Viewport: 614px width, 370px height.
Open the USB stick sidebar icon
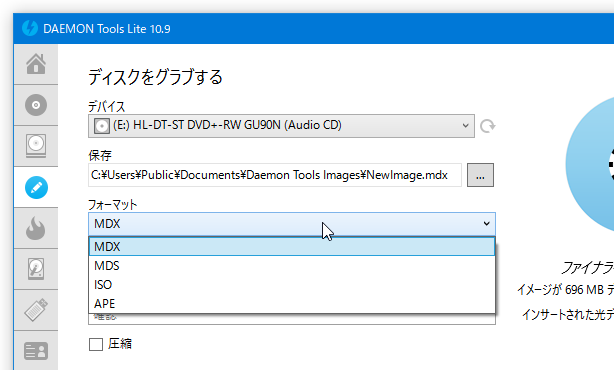coord(36,310)
